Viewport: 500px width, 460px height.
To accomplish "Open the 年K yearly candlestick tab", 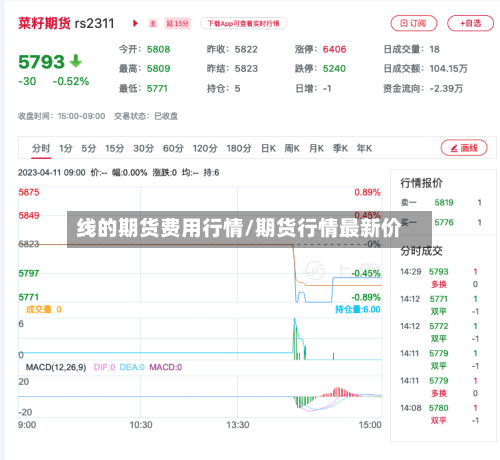I will tap(364, 148).
